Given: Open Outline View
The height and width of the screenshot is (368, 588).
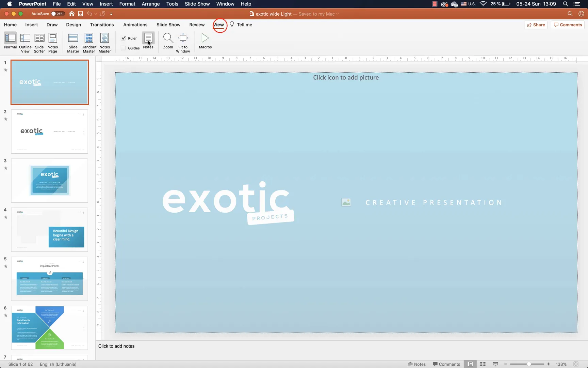Looking at the screenshot, I should (x=25, y=41).
